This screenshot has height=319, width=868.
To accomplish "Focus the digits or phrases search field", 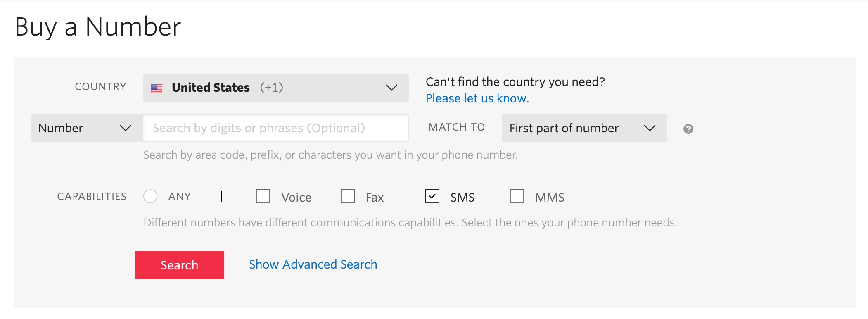I will tap(275, 128).
